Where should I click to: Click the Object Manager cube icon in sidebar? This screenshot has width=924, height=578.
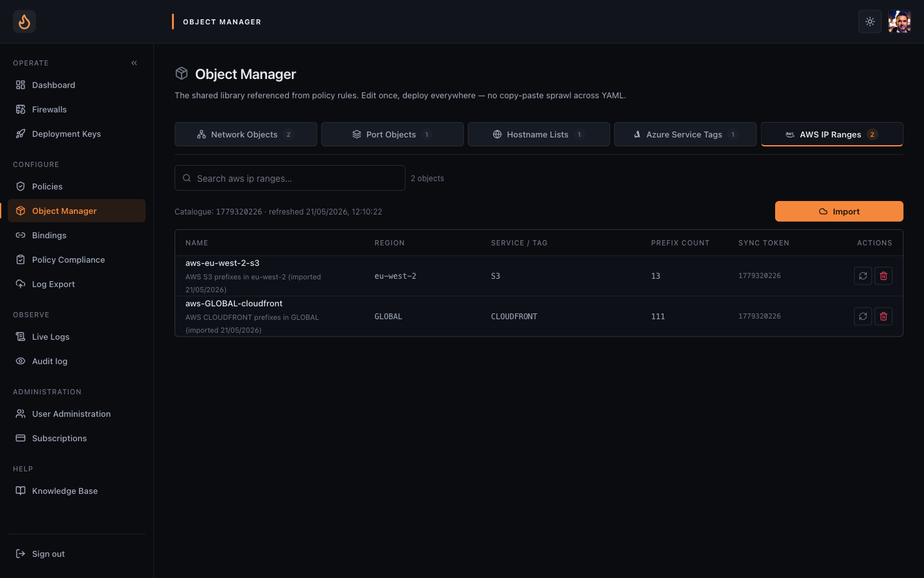click(21, 211)
